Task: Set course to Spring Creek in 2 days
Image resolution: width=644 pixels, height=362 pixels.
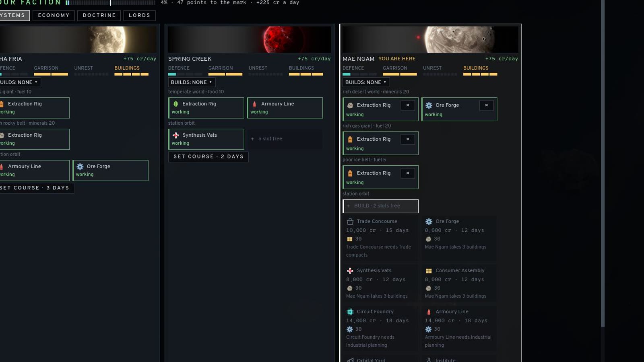Action: click(208, 156)
